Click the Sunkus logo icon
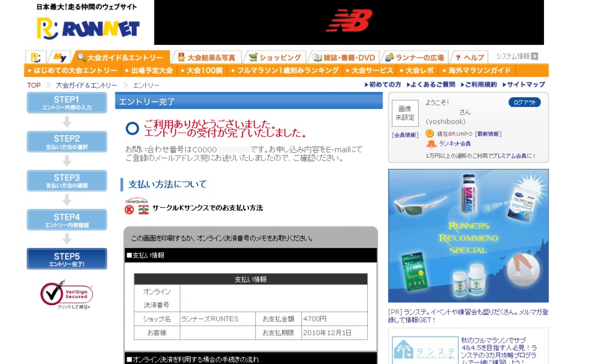 tap(143, 209)
